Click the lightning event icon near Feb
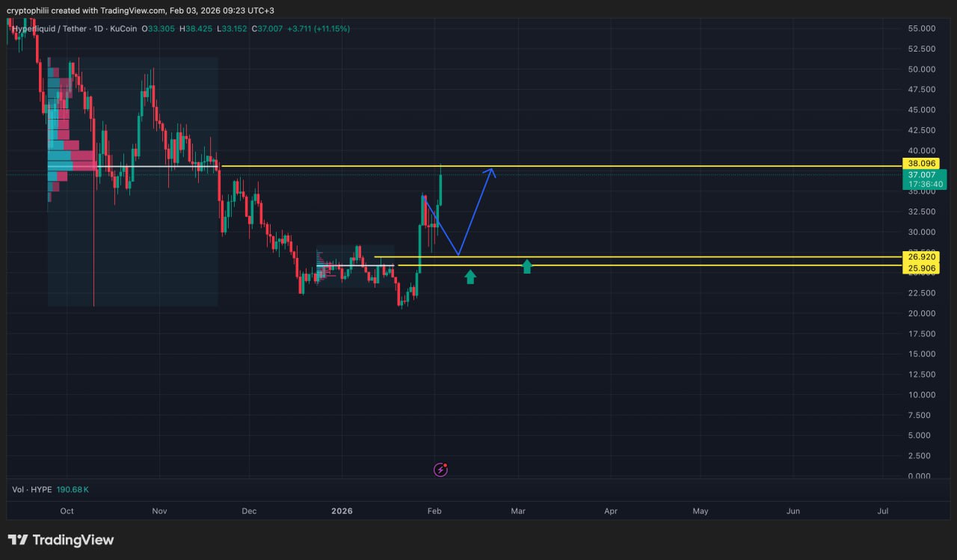The image size is (957, 560). [x=441, y=470]
